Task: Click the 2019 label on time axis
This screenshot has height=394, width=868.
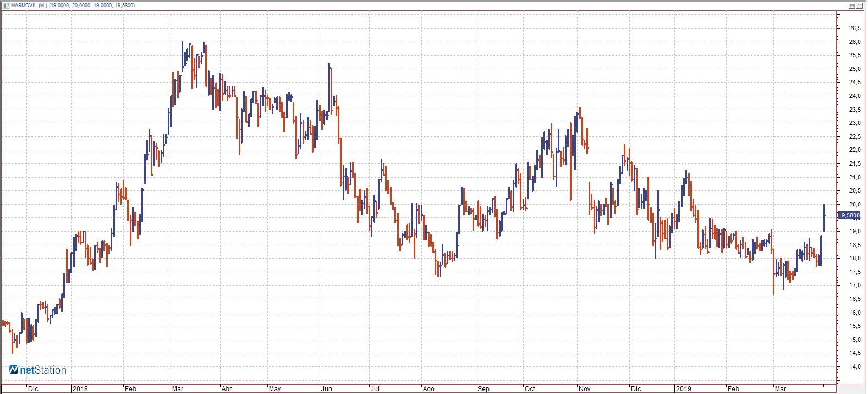Action: [684, 388]
